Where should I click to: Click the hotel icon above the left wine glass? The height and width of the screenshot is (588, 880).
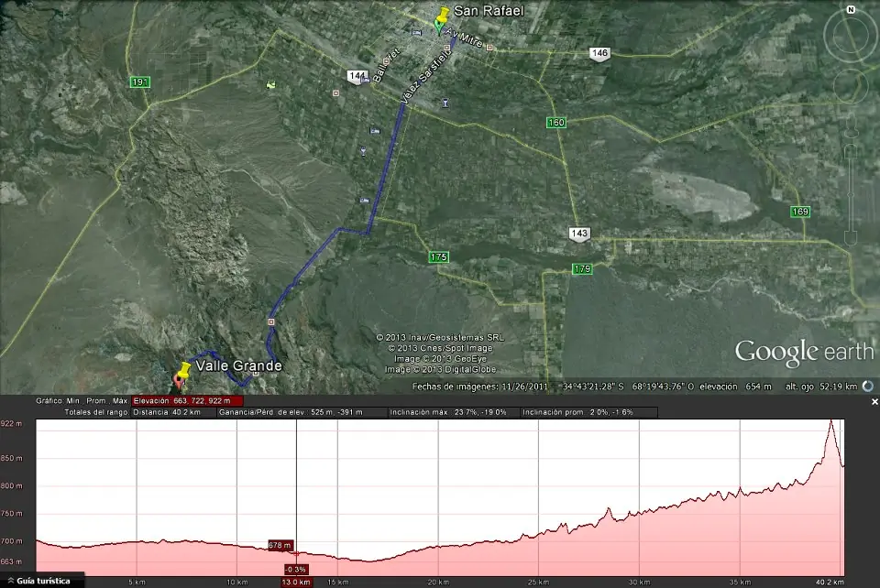click(375, 131)
